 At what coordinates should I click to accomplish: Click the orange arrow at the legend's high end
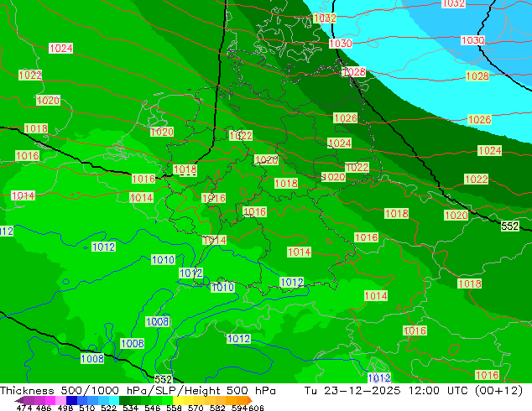click(x=250, y=400)
